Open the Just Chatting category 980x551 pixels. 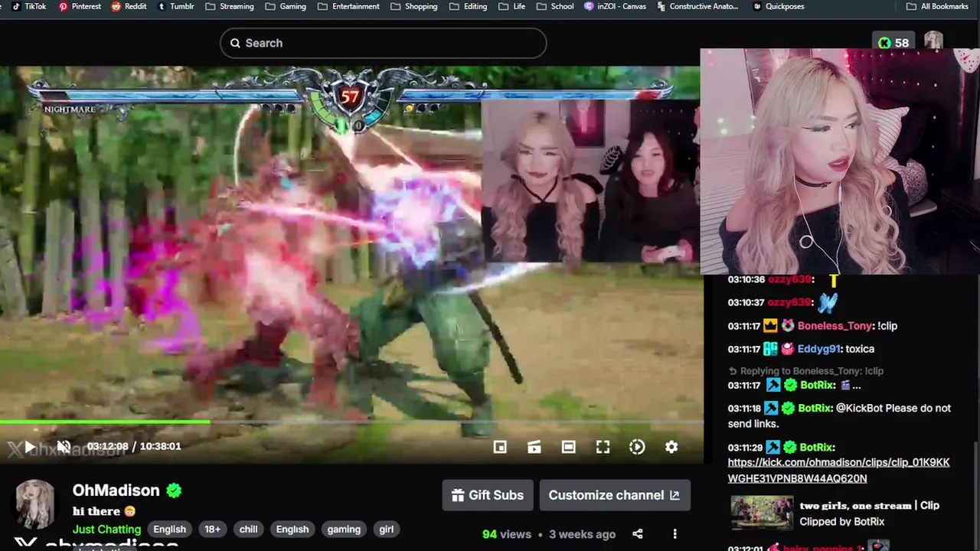(106, 529)
